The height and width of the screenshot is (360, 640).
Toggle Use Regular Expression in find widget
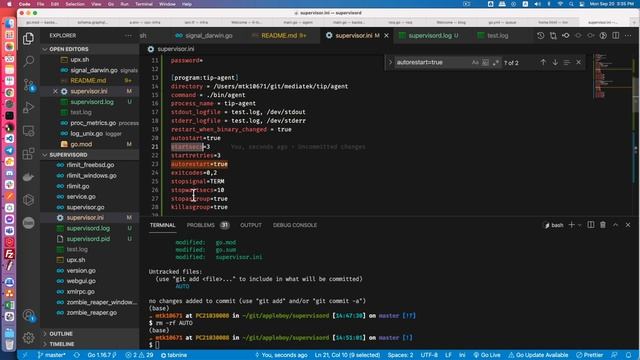coord(496,62)
